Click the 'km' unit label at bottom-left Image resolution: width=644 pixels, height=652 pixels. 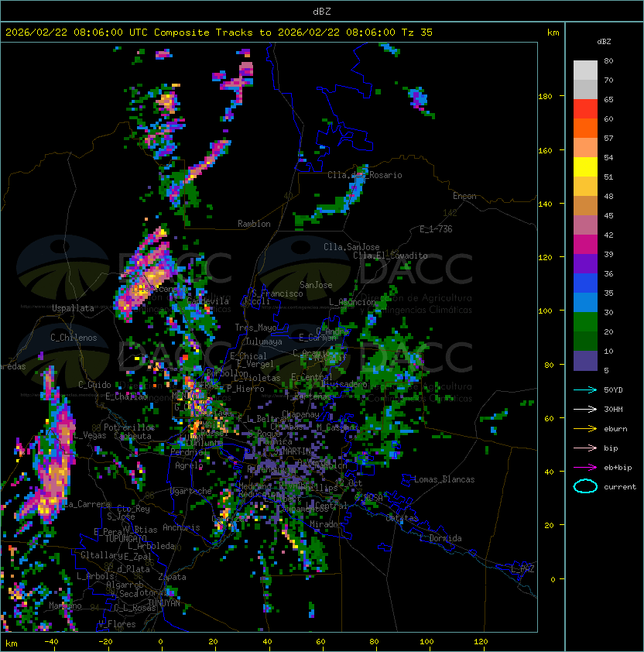point(12,643)
